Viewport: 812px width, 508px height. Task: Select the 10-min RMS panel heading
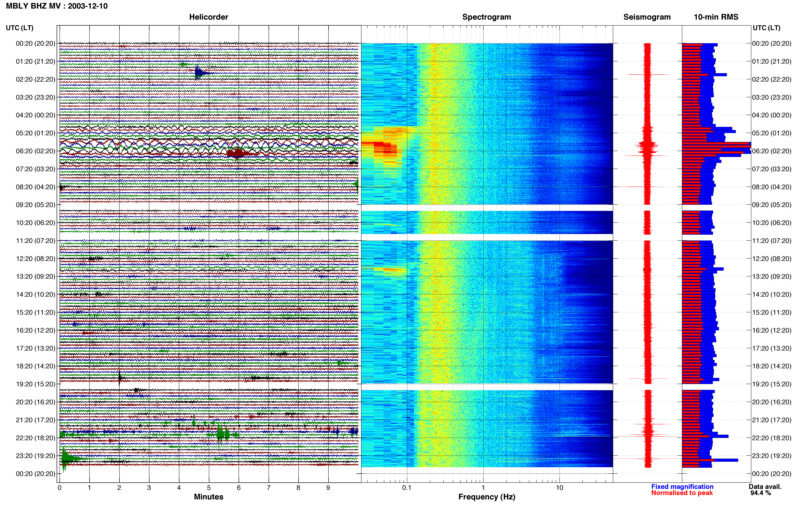(x=716, y=17)
